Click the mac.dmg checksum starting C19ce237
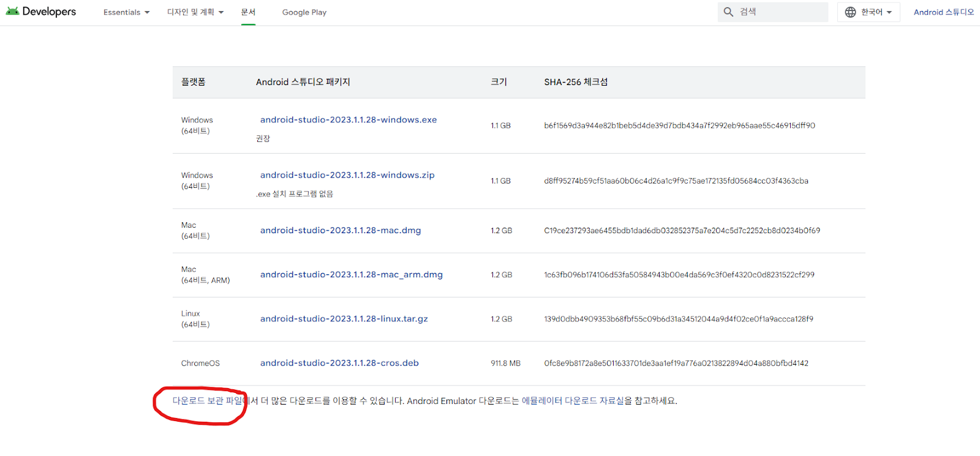The image size is (980, 456). tap(682, 231)
